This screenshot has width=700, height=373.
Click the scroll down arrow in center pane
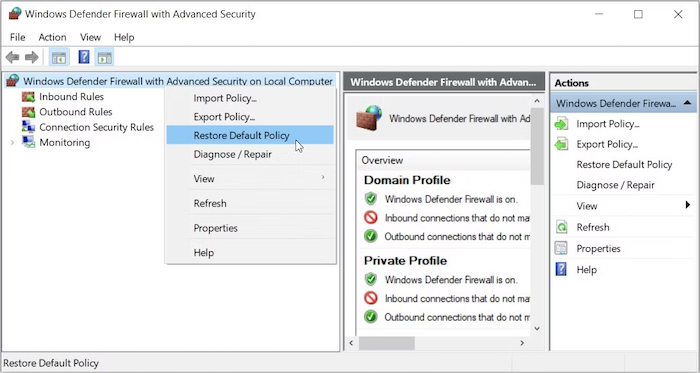coord(537,328)
